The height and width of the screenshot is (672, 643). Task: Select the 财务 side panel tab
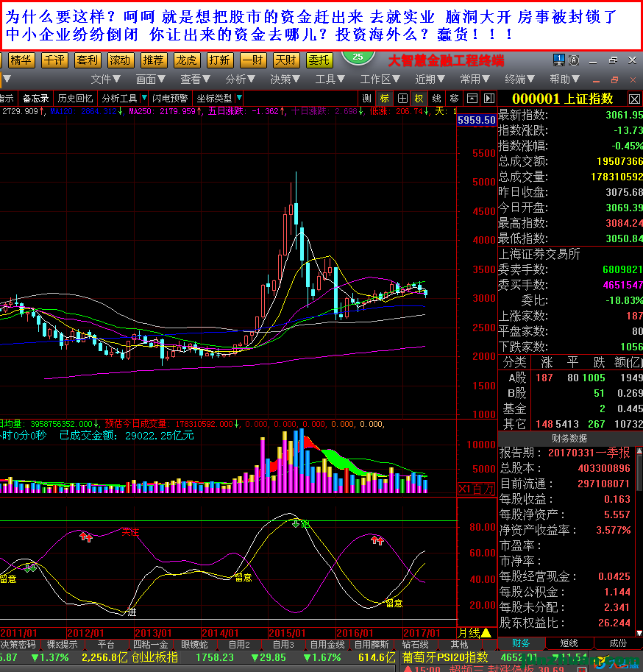[520, 643]
